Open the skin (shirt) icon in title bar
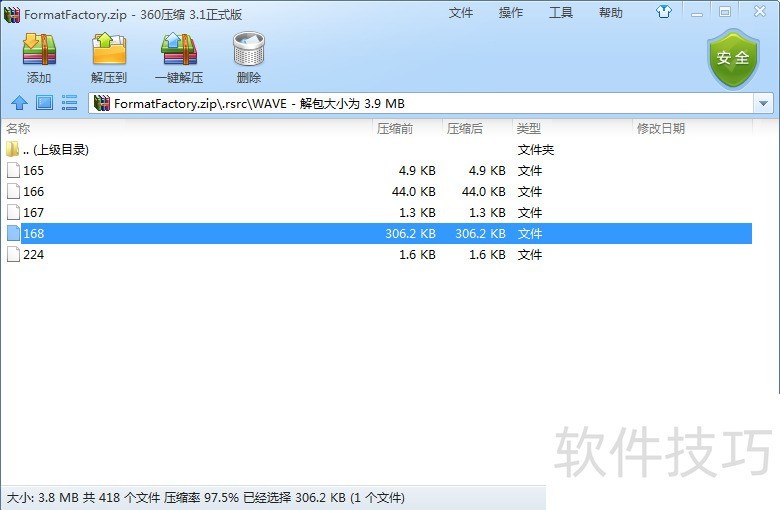This screenshot has height=510, width=780. click(664, 12)
